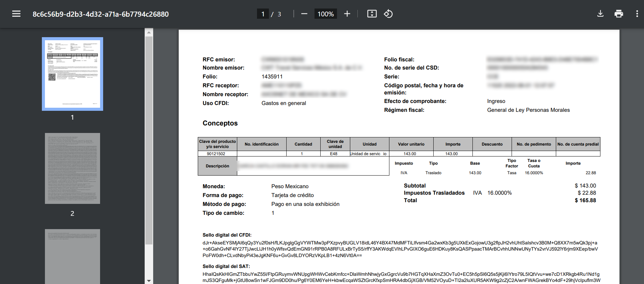Click the fit to page icon
Image resolution: width=644 pixels, height=284 pixels.
click(372, 14)
